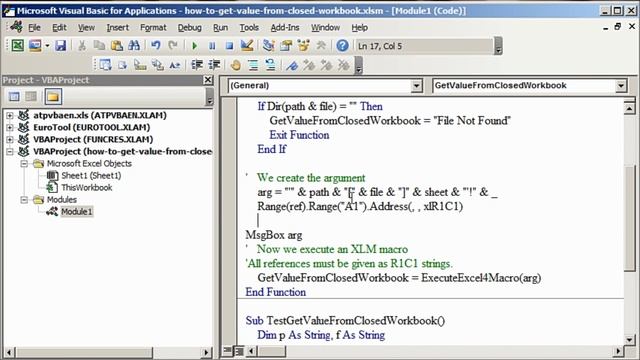Select Sheet1 (Sheet1) in the project tree

pos(91,176)
